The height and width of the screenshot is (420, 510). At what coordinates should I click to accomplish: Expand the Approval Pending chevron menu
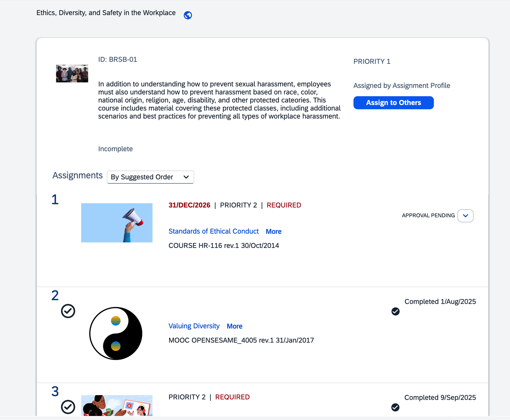(x=465, y=216)
